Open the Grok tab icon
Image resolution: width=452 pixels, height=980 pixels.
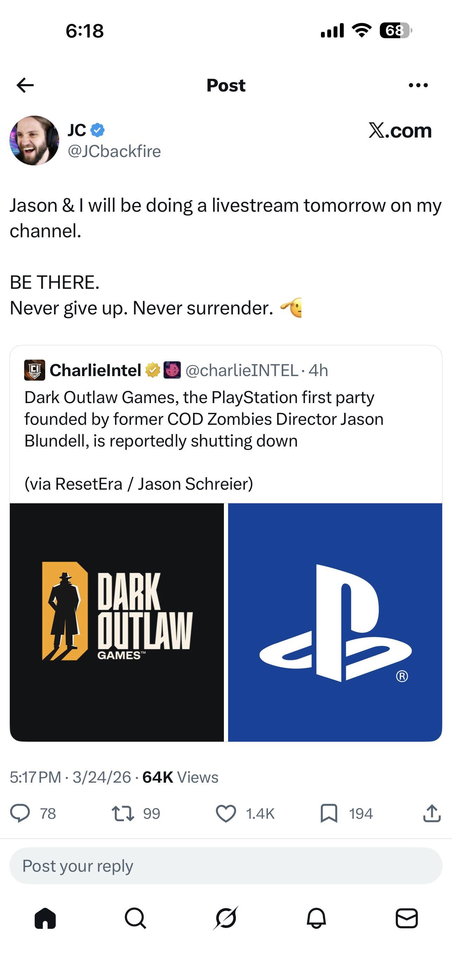(226, 918)
